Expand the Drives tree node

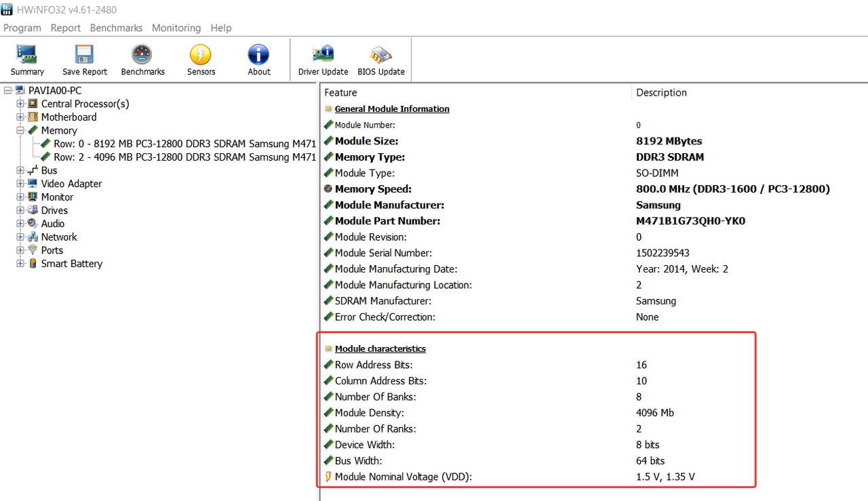coord(20,210)
